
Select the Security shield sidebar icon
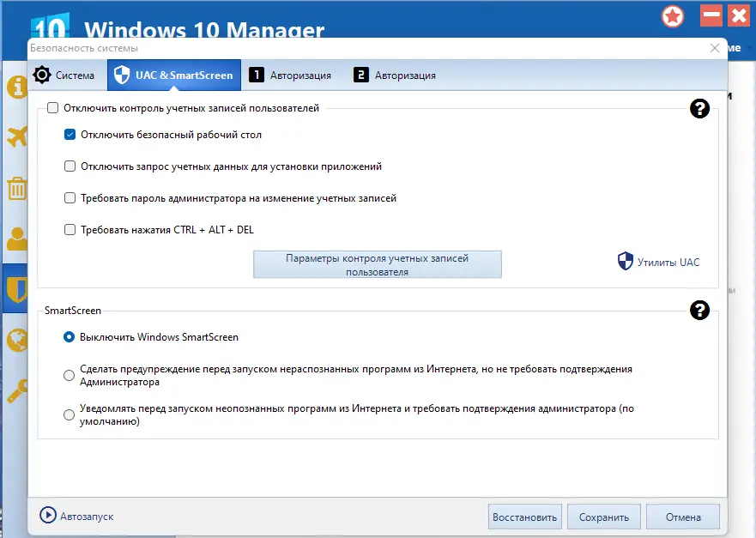(x=17, y=289)
